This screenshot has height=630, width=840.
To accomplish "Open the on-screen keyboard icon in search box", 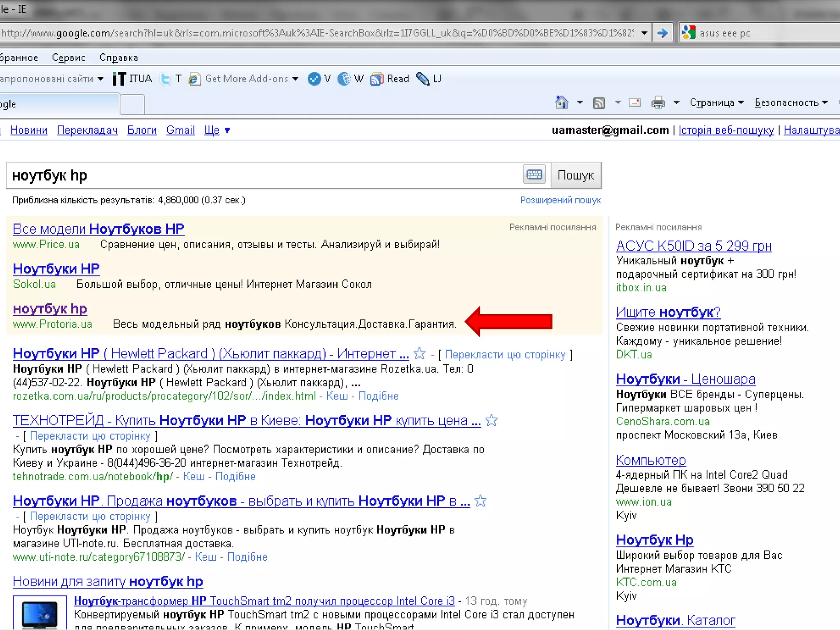I will pyautogui.click(x=534, y=175).
